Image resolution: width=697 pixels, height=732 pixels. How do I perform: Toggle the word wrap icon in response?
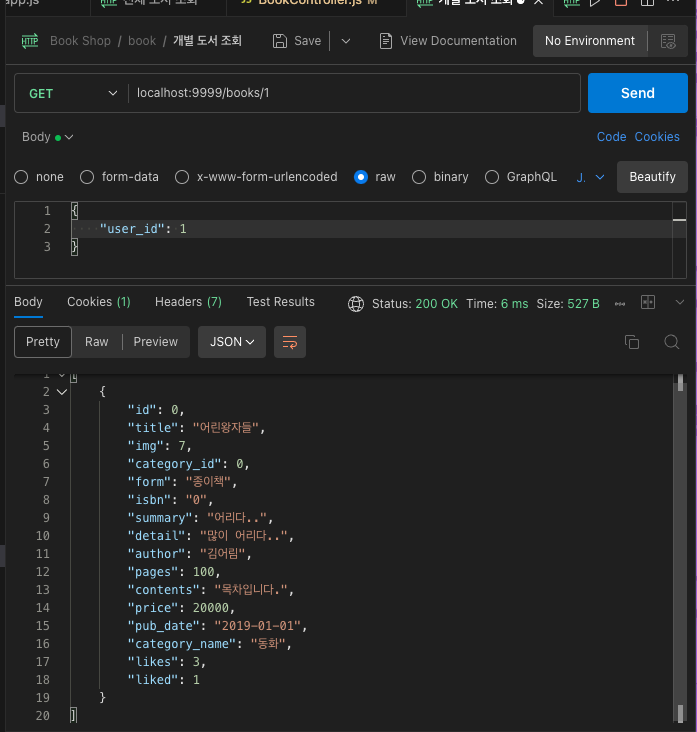(x=290, y=342)
